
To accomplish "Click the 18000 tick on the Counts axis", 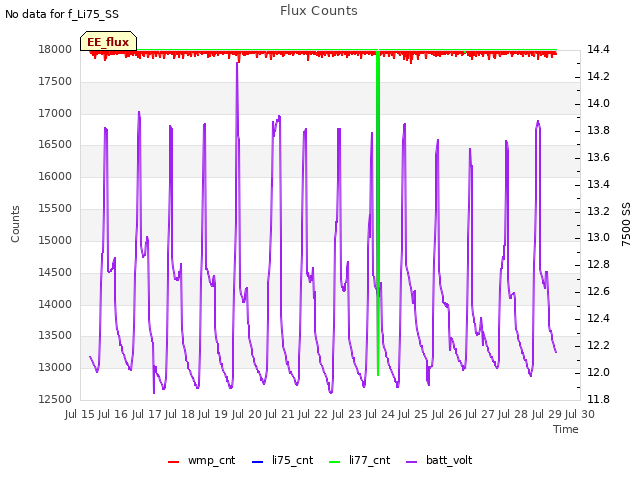I will [55, 49].
